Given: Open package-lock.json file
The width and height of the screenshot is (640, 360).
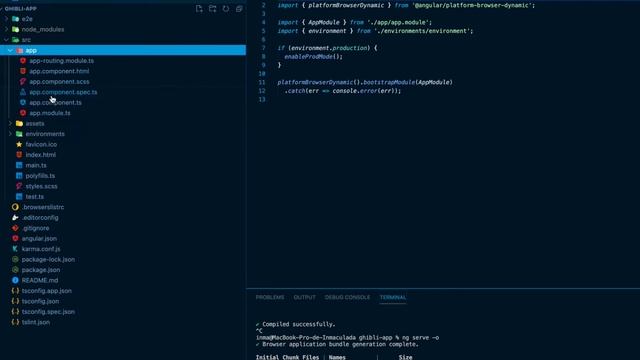Looking at the screenshot, I should point(48,259).
